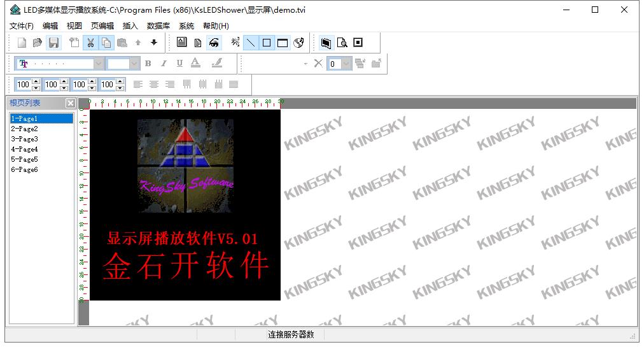644x347 pixels.
Task: Open the 系统 menu
Action: coord(186,26)
